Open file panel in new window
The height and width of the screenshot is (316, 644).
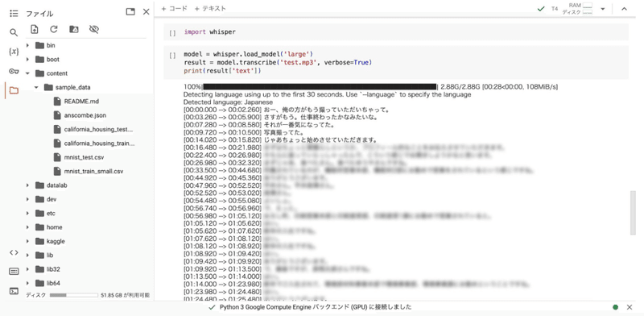(x=130, y=12)
